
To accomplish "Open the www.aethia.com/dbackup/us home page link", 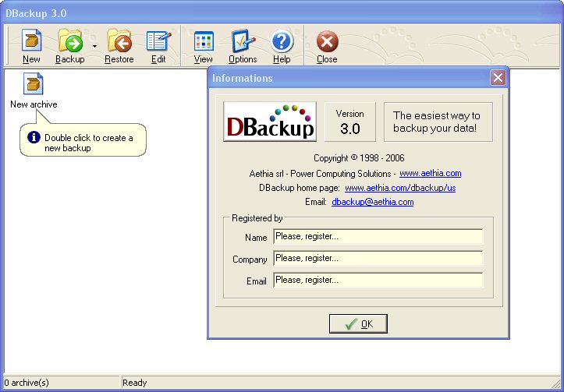I will 400,188.
